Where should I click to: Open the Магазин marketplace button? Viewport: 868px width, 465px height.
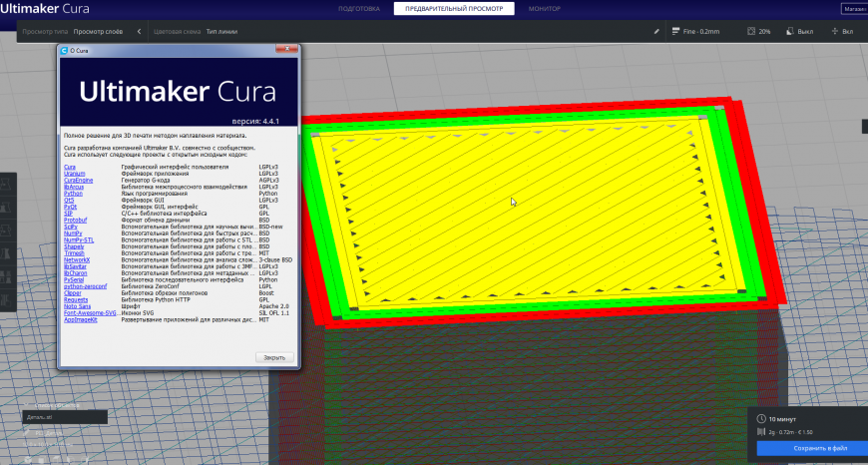click(x=854, y=9)
